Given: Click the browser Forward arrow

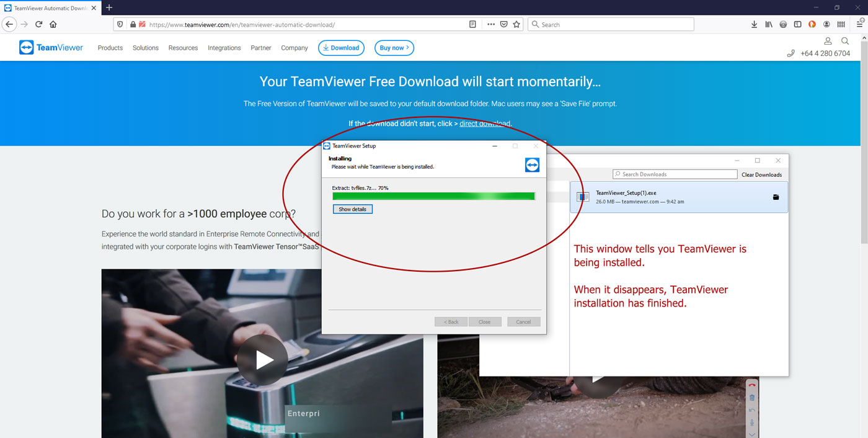Looking at the screenshot, I should pos(24,24).
